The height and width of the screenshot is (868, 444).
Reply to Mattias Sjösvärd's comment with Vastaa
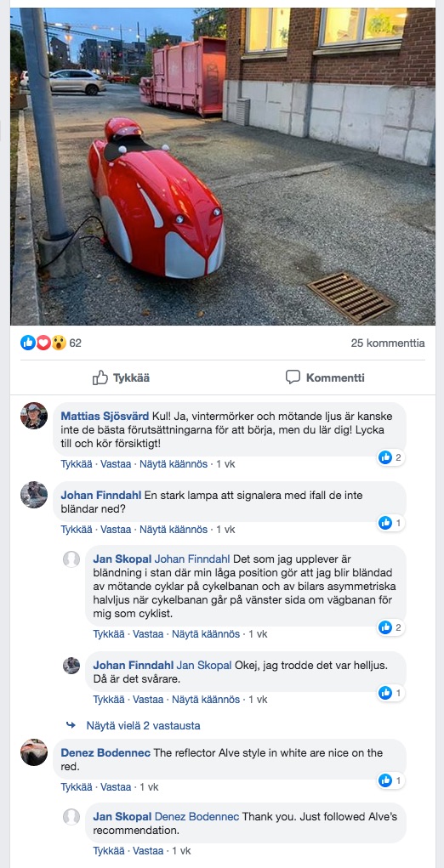[x=115, y=464]
